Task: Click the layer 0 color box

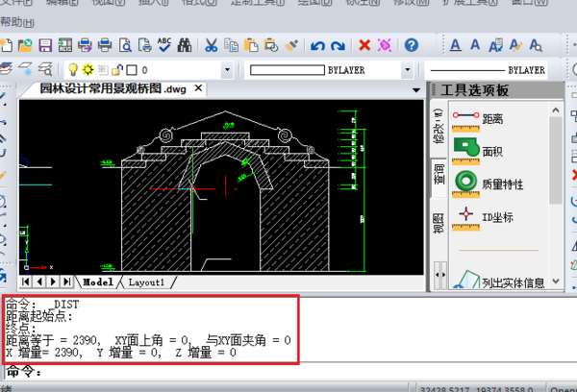Action: pyautogui.click(x=132, y=70)
